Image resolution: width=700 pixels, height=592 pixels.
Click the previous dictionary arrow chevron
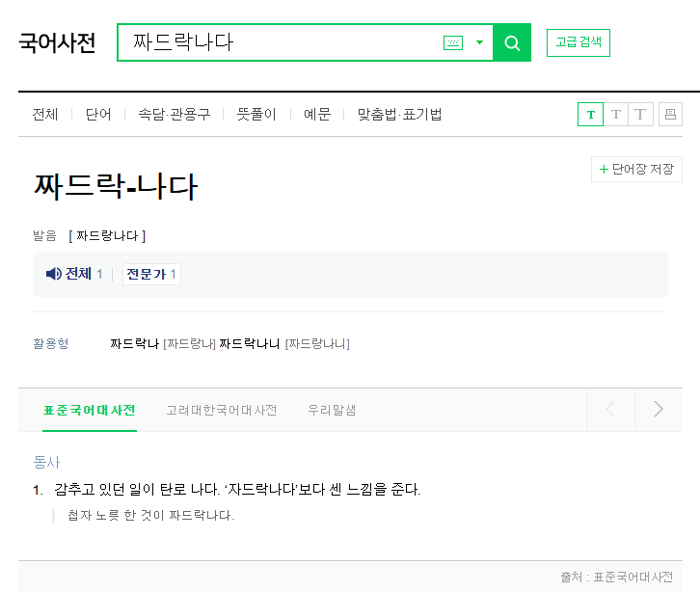pyautogui.click(x=610, y=410)
